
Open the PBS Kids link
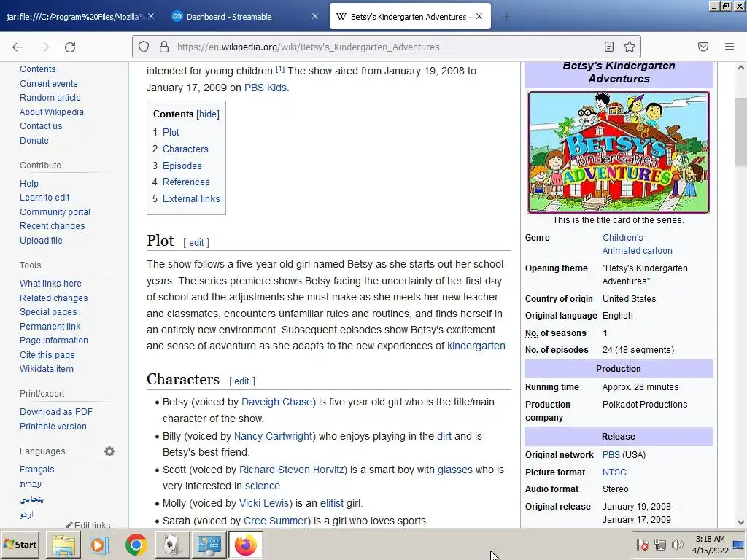(266, 87)
